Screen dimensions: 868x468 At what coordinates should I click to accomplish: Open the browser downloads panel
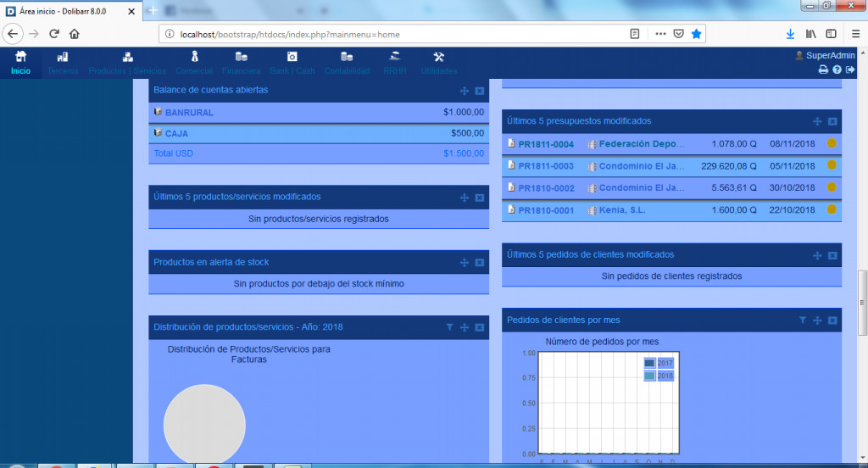tap(791, 34)
